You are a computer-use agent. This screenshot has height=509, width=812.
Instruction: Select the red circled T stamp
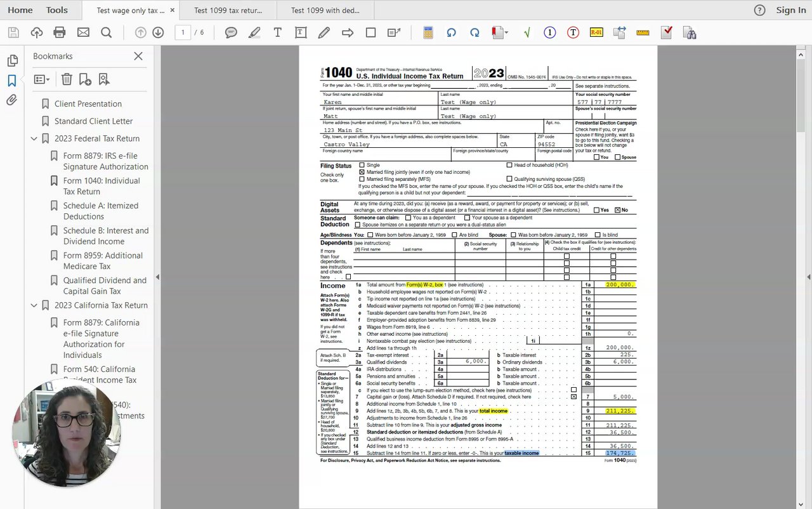coord(573,32)
